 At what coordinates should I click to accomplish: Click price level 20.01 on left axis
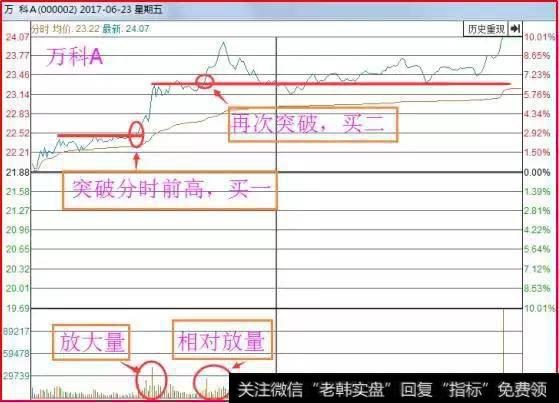[x=17, y=289]
